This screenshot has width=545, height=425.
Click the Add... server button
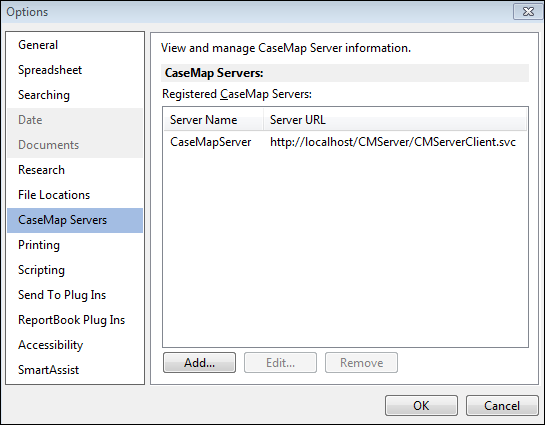[199, 363]
